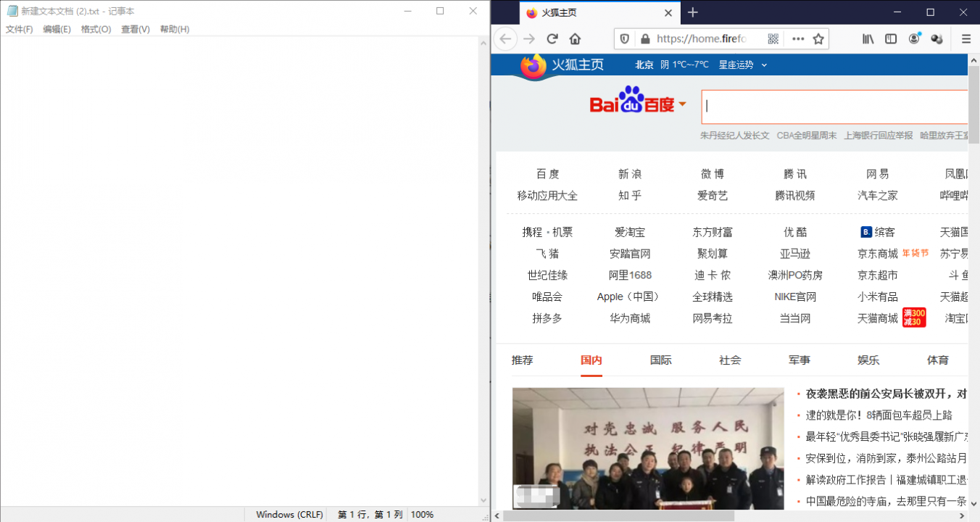Click the padlock site info icon
The image size is (980, 522).
[644, 39]
